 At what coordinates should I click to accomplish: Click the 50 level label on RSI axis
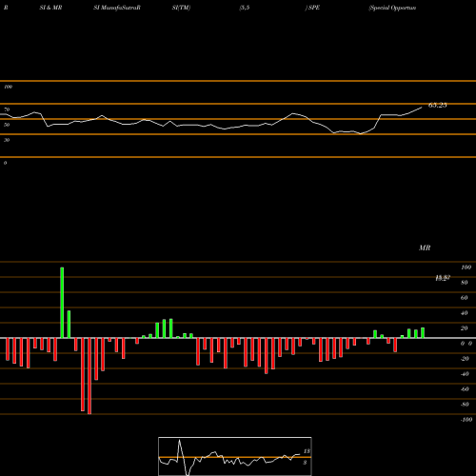tap(7, 125)
